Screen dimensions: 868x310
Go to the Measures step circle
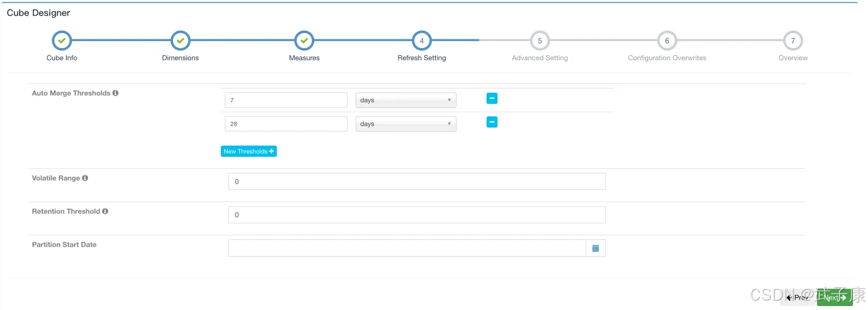pyautogui.click(x=304, y=41)
